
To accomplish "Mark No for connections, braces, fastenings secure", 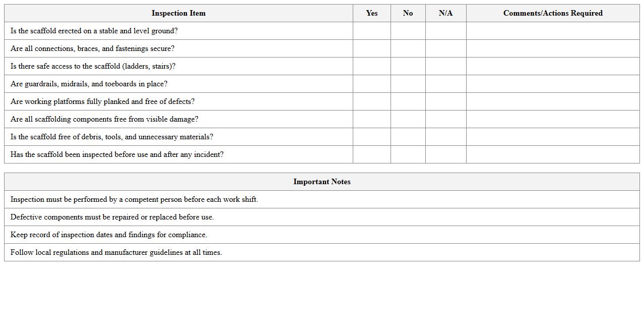I will pos(408,48).
